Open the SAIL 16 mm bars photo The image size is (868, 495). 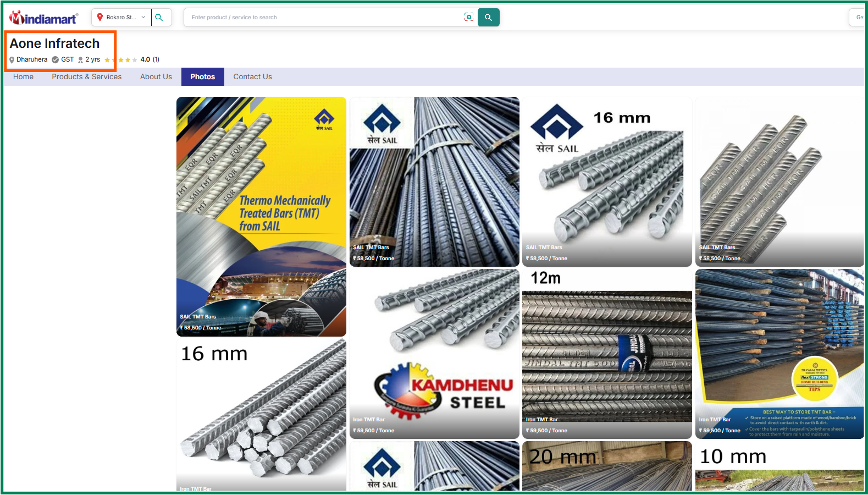coord(607,182)
